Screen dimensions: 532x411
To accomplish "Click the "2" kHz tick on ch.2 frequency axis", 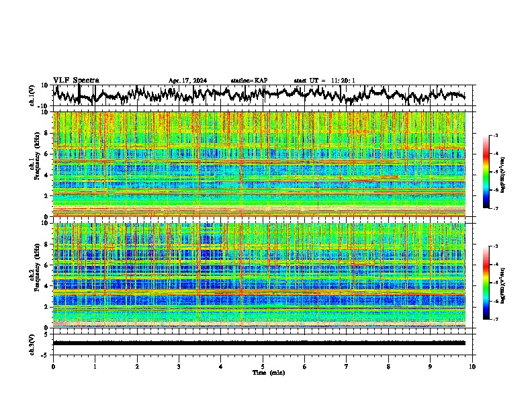I will click(47, 307).
